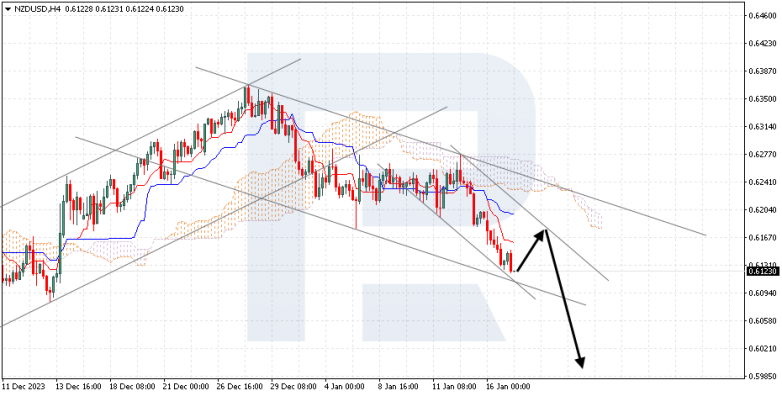Click the 16 Jan 00:00 date label
782x396 pixels.
coord(508,387)
